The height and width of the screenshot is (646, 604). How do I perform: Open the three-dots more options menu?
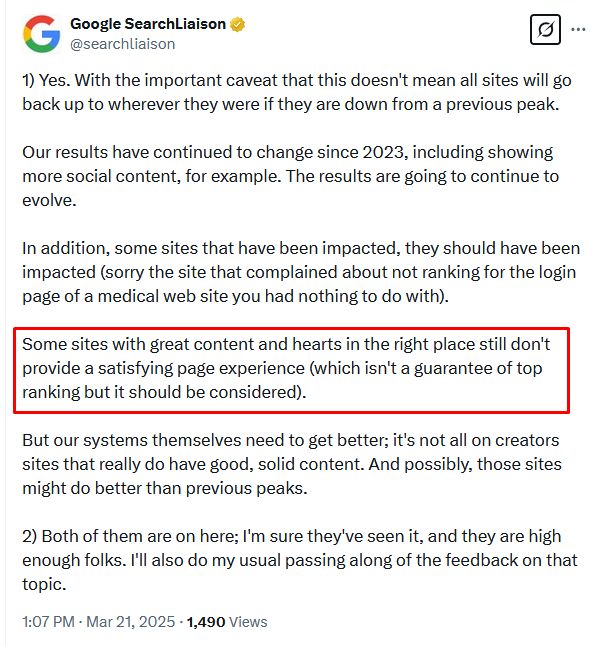pos(578,29)
